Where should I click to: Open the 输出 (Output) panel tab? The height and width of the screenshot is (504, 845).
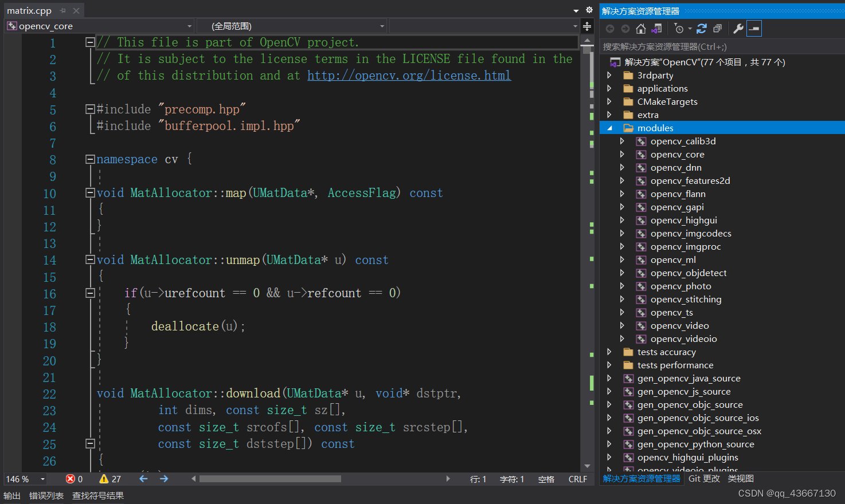pos(12,496)
